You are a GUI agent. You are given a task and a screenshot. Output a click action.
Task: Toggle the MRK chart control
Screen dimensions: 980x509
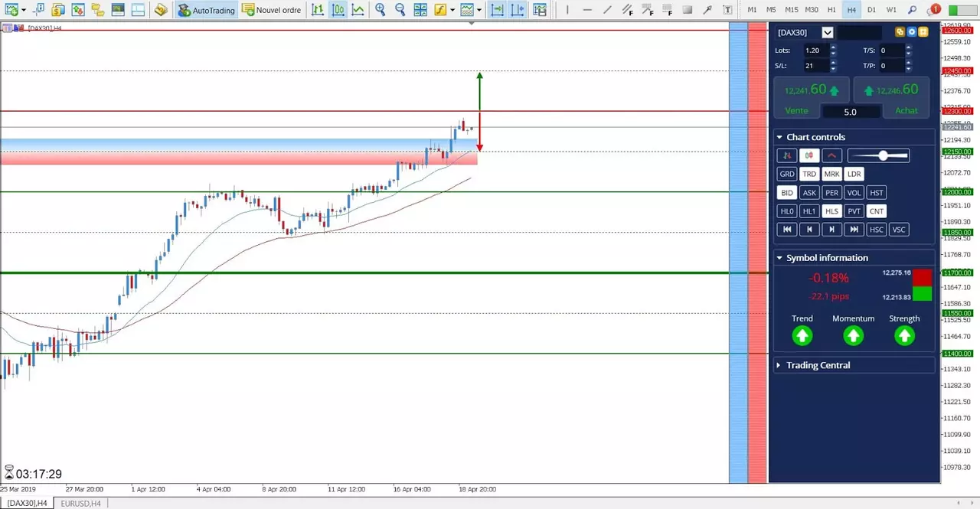coord(831,174)
